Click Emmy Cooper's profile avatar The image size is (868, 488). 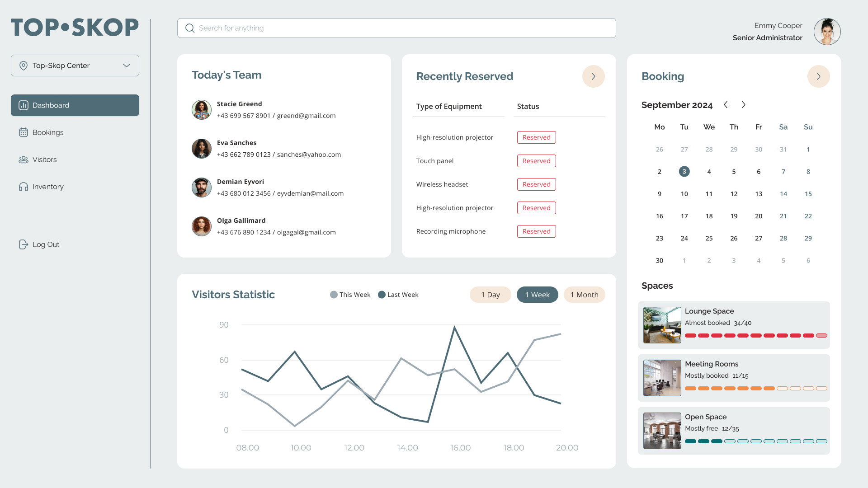(827, 32)
